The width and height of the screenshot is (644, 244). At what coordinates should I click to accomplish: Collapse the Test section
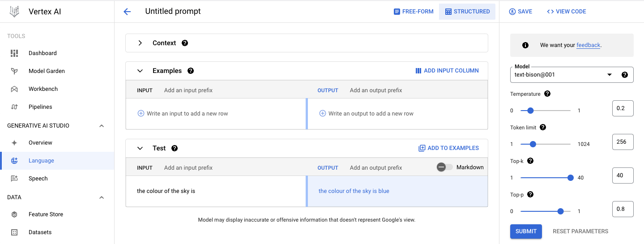click(140, 148)
